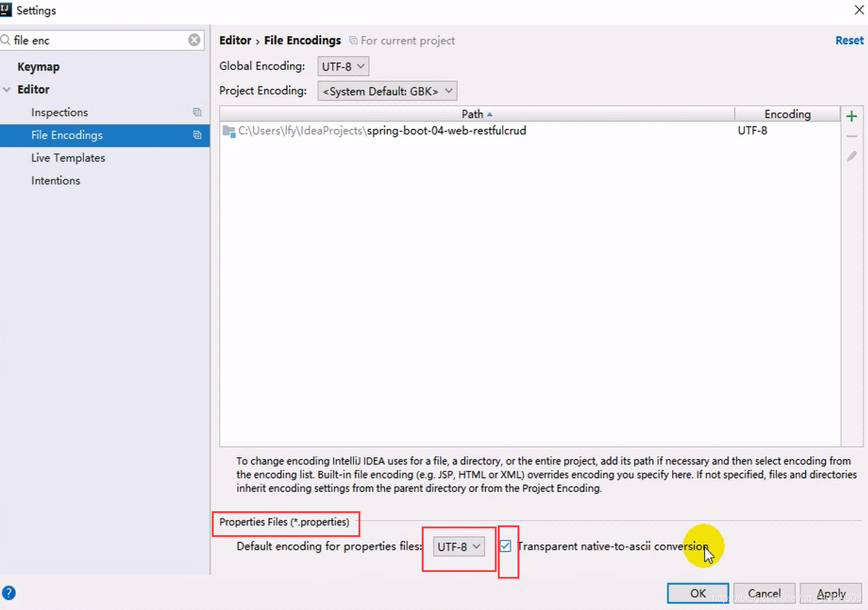This screenshot has height=610, width=868.
Task: Sort the table by Path column
Action: (477, 114)
